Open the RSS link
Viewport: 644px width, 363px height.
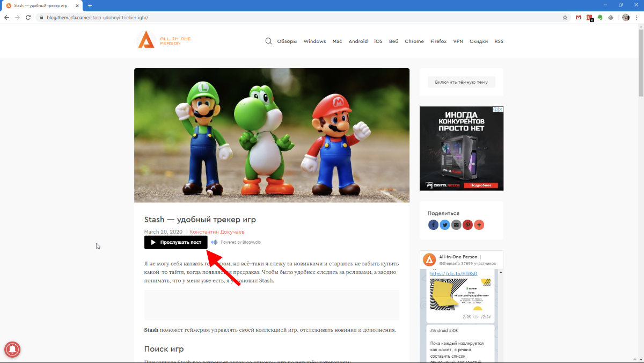click(x=499, y=41)
